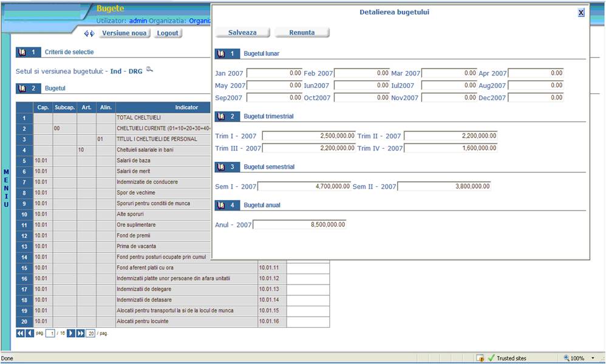Click the Trim IV - 2007 field
Screen dimensions: 606x364
click(451, 148)
